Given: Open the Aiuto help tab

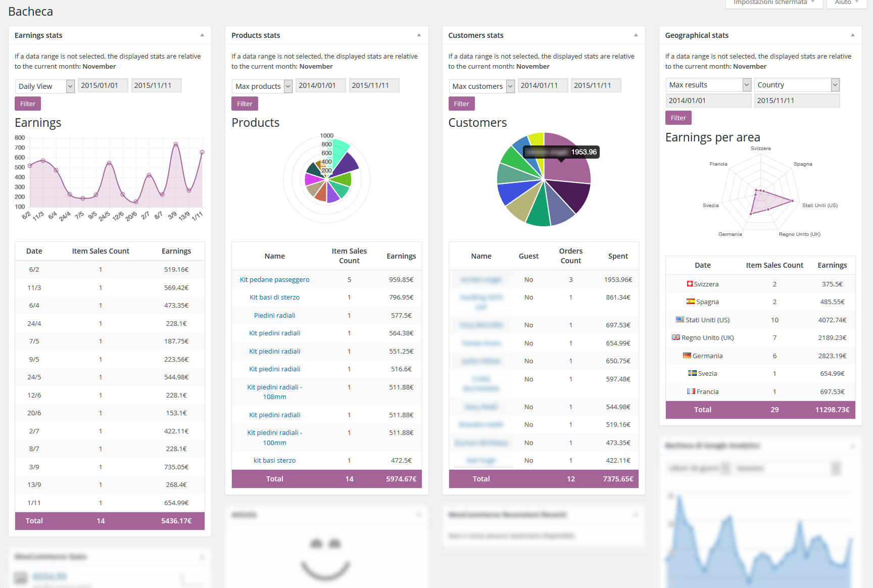Looking at the screenshot, I should [847, 3].
